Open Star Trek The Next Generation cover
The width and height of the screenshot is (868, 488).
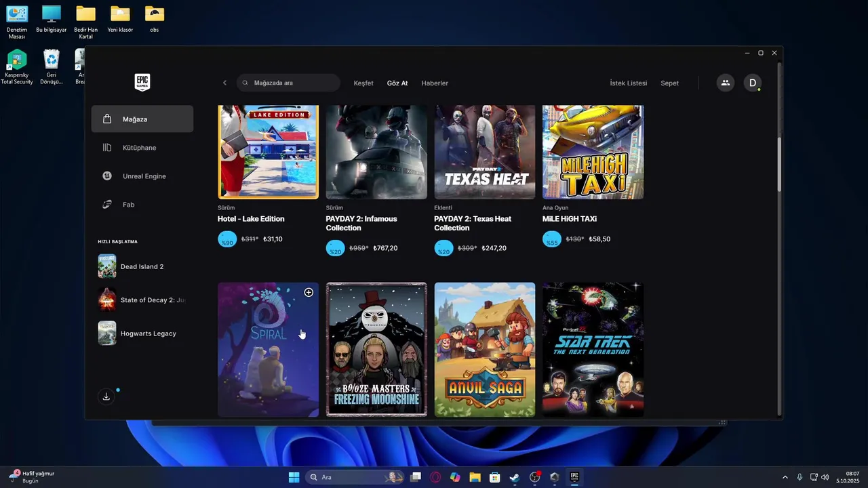pyautogui.click(x=593, y=349)
